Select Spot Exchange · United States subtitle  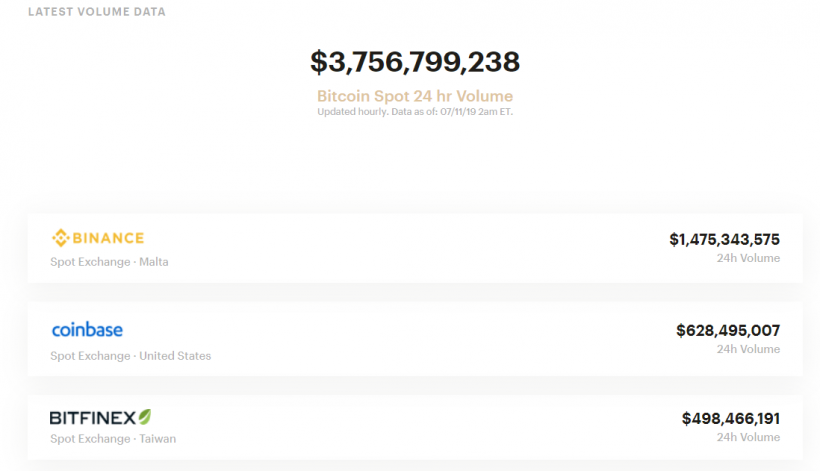click(131, 355)
